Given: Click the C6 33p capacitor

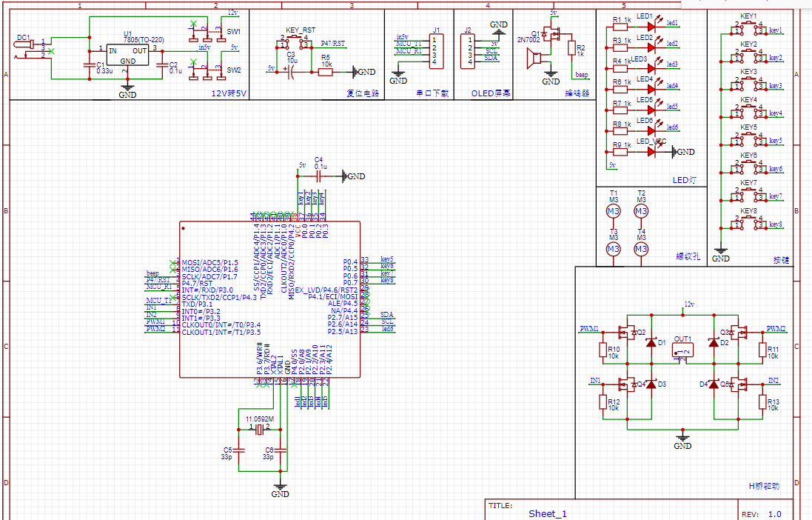Looking at the screenshot, I should click(x=280, y=450).
